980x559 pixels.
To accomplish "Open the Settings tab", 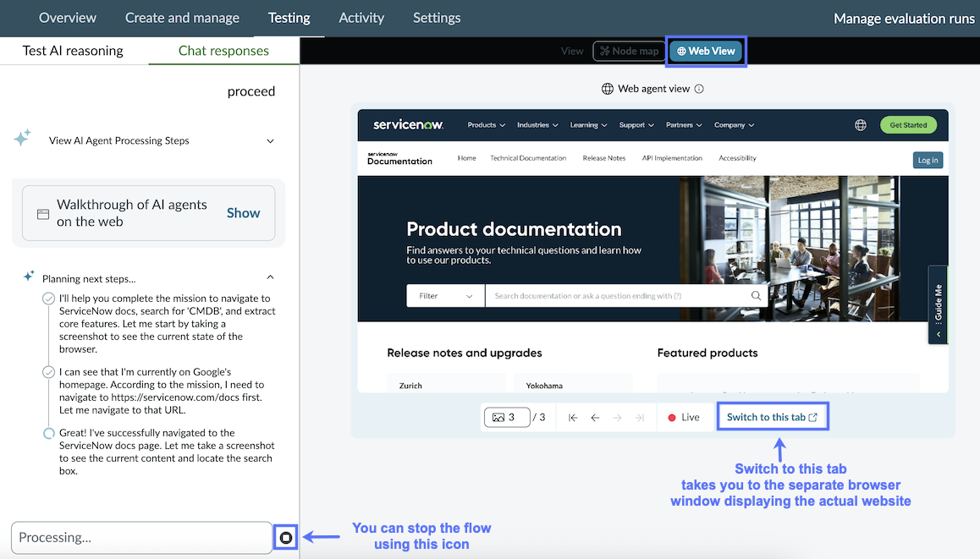I will tap(436, 18).
